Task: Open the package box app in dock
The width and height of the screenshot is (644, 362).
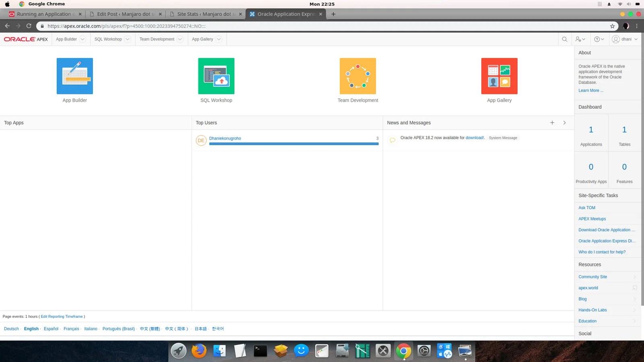Action: point(281,351)
